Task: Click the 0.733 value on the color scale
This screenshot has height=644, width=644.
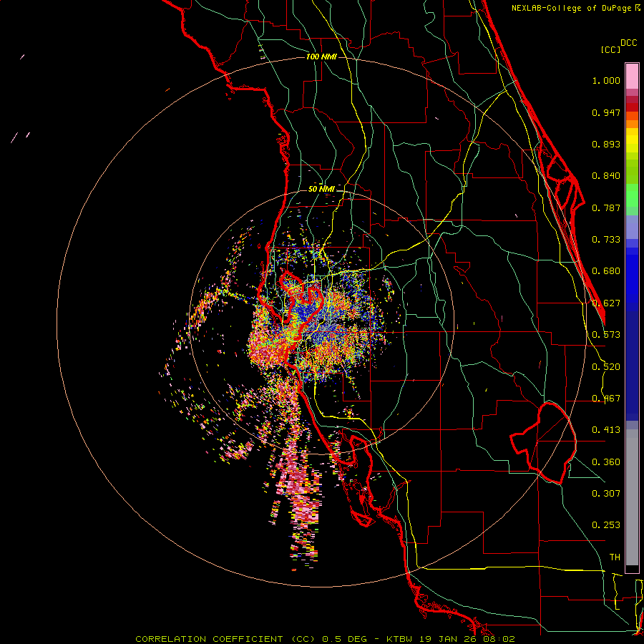Action: (606, 240)
